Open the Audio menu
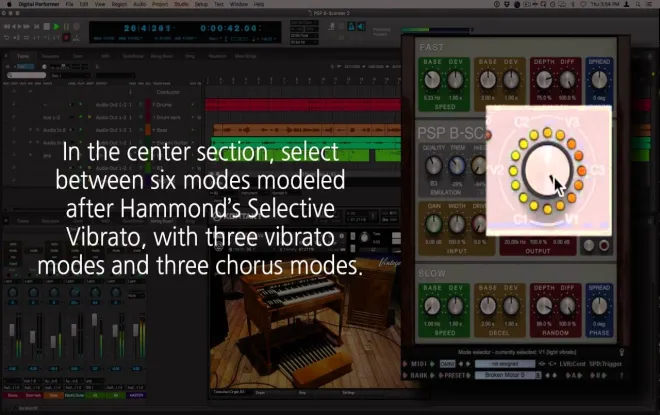The image size is (660, 415). coord(139,4)
